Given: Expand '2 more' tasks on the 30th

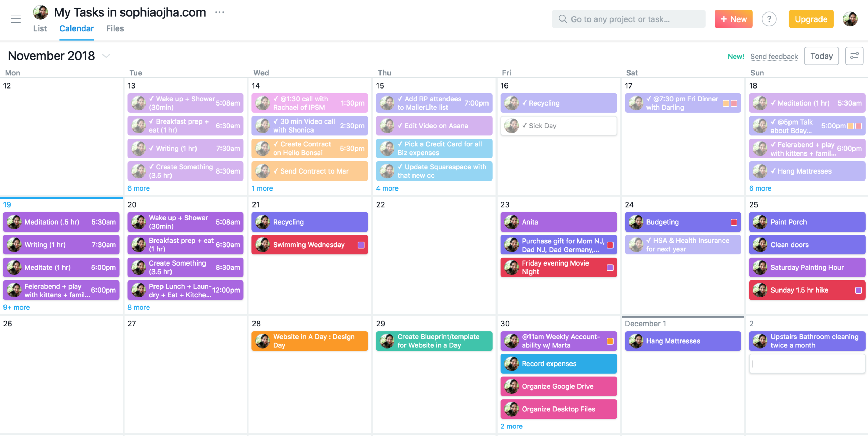Looking at the screenshot, I should click(x=511, y=426).
